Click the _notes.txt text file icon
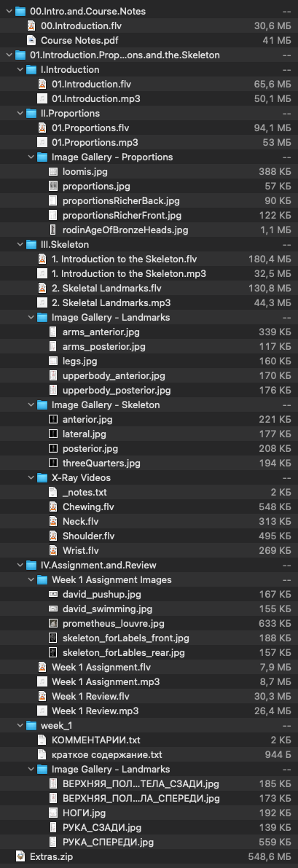This screenshot has height=868, width=298. coord(52,492)
